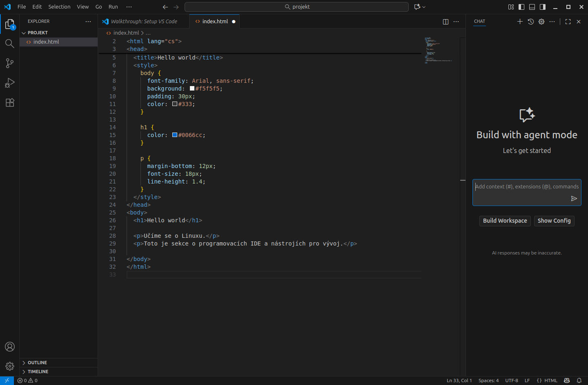Open the Run and Debug view

(9, 83)
